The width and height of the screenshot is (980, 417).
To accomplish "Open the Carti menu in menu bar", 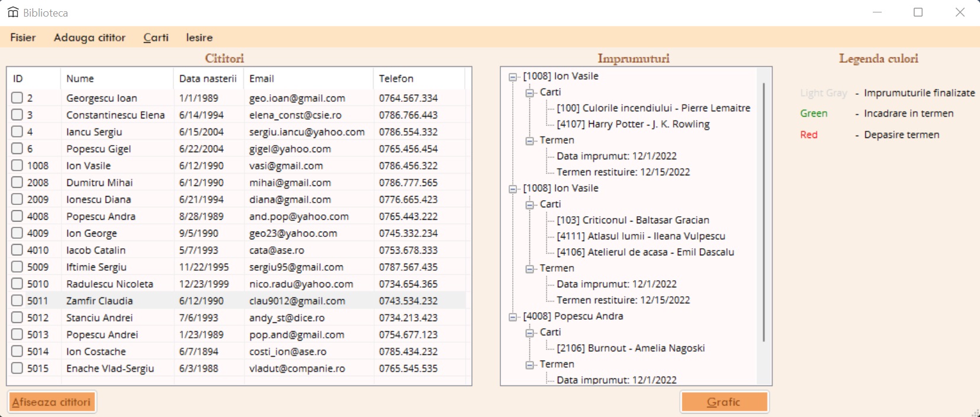I will click(x=156, y=37).
